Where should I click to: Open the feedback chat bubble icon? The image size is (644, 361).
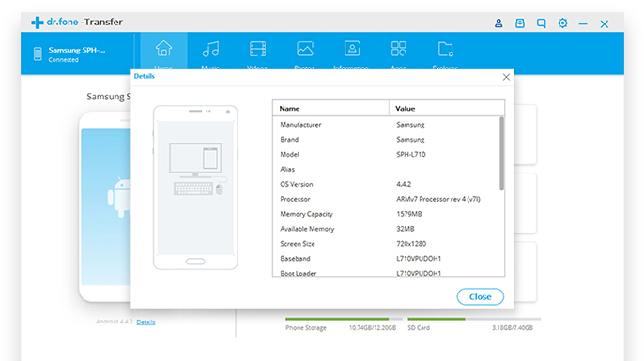(x=542, y=23)
